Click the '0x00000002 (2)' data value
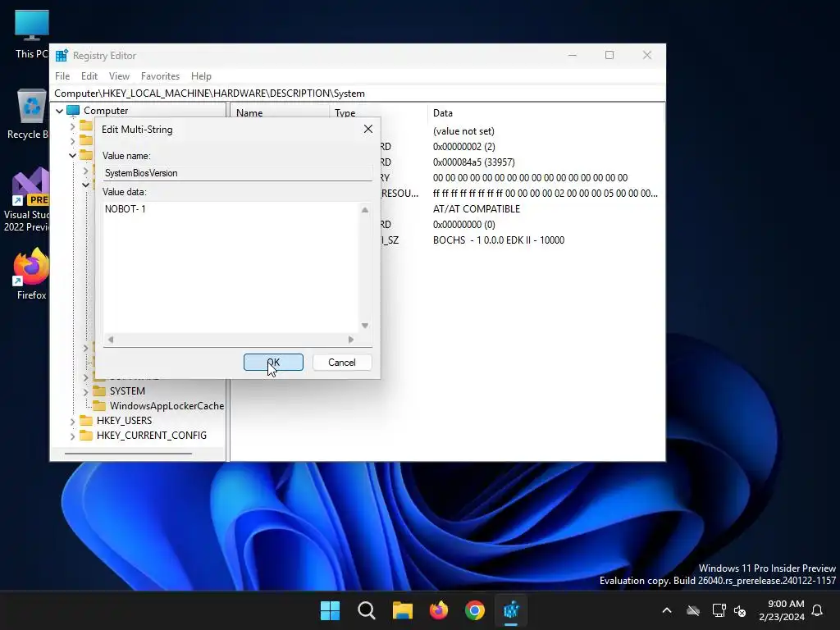Screen dimensions: 840x630 [x=464, y=147]
